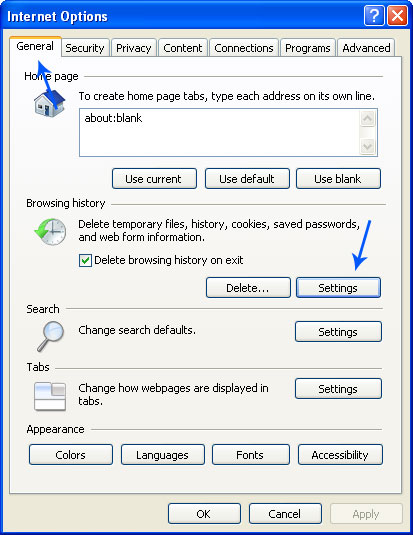This screenshot has width=413, height=535.
Task: Open the Privacy tab
Action: [133, 48]
